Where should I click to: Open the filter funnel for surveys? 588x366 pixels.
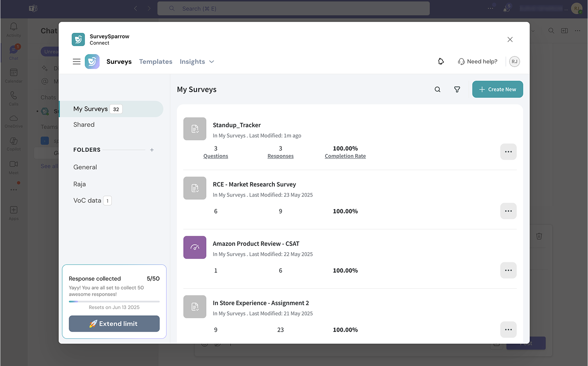tap(457, 90)
